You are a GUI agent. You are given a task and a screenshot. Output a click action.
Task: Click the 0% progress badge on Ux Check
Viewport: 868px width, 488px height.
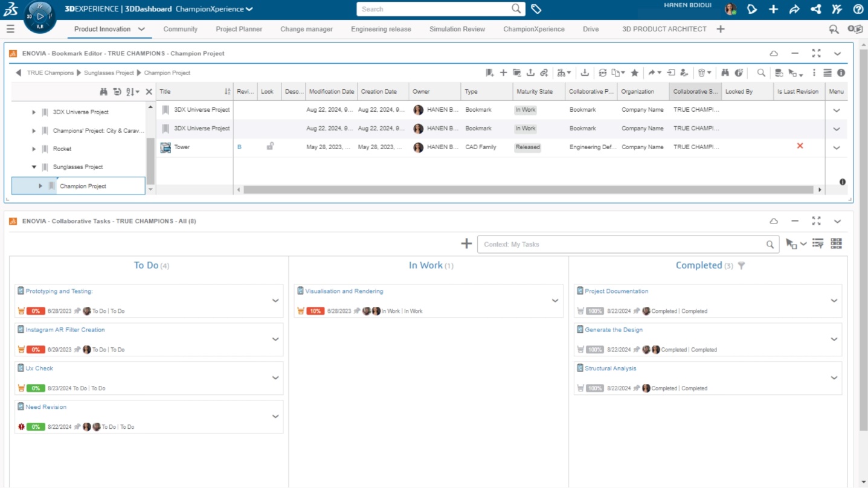click(36, 388)
